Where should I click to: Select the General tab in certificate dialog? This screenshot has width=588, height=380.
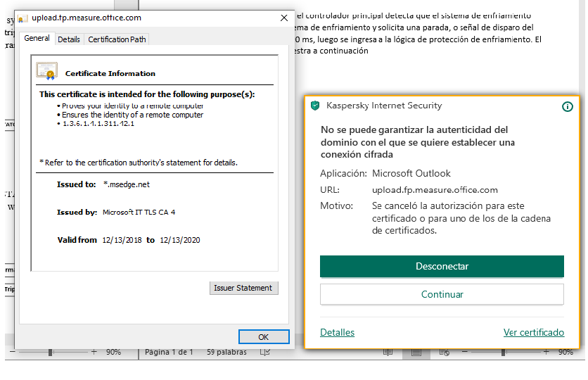click(37, 38)
